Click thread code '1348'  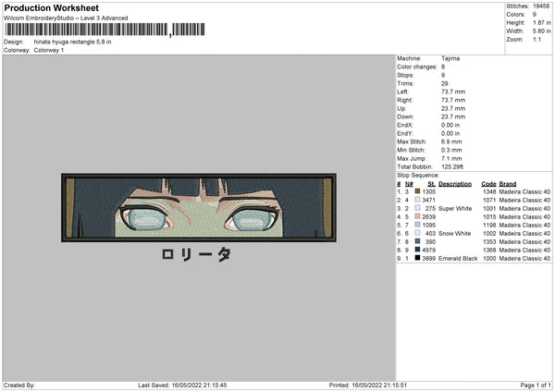(x=489, y=191)
